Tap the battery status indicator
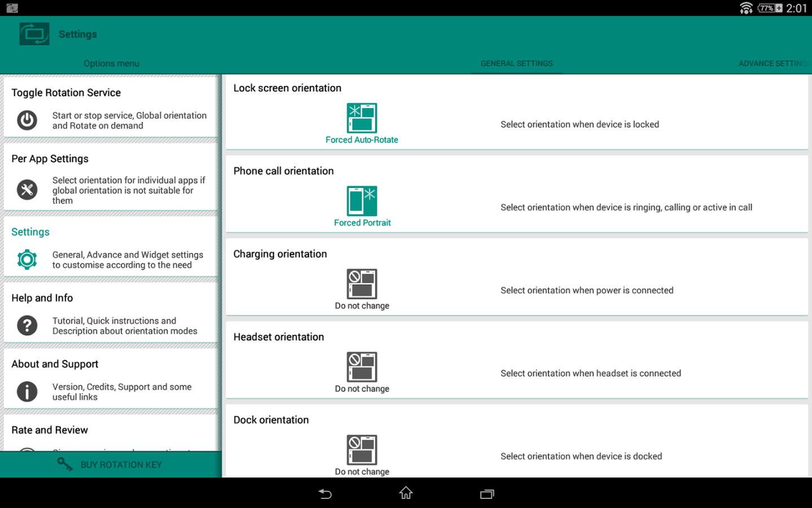The width and height of the screenshot is (812, 508). (x=770, y=8)
